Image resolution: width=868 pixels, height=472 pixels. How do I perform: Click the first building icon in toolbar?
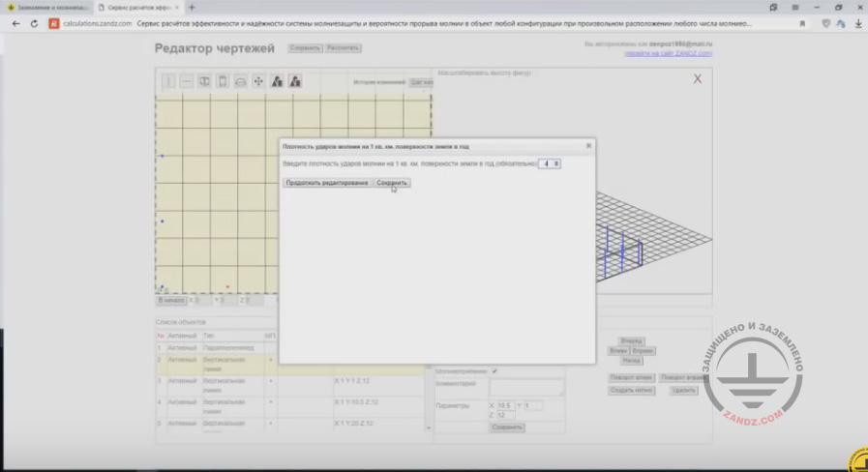tap(277, 81)
